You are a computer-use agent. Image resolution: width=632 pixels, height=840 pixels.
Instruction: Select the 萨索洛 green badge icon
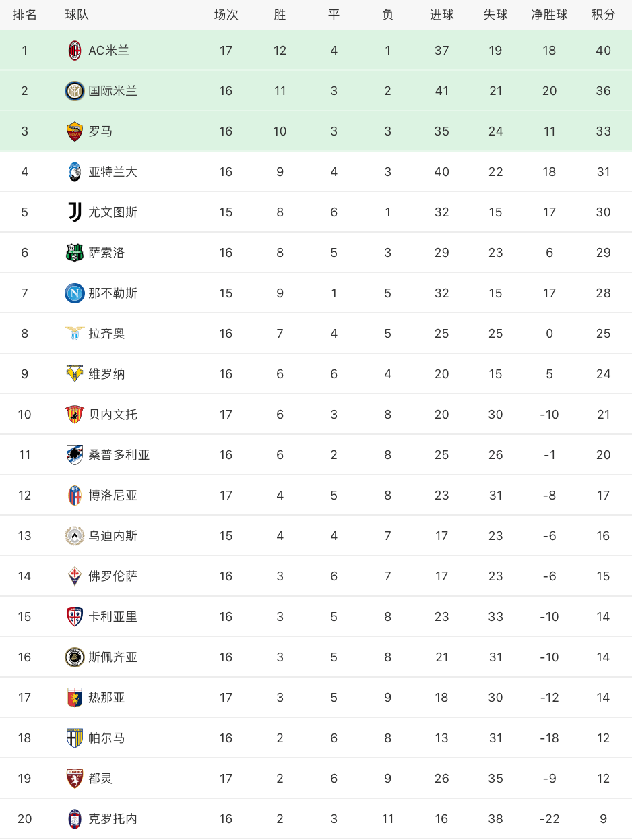[75, 253]
